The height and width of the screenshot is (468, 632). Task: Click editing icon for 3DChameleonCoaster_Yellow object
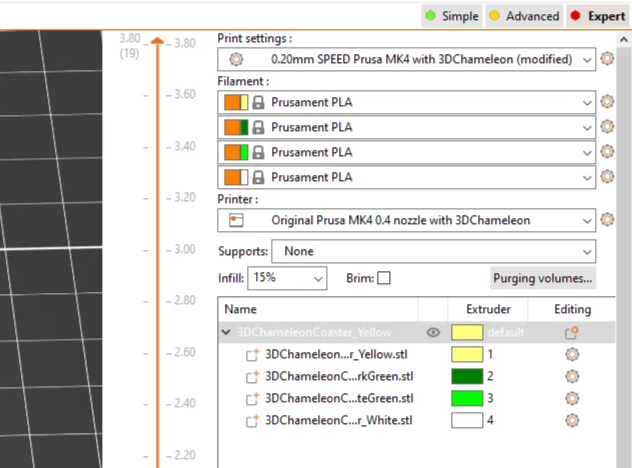[x=572, y=333]
